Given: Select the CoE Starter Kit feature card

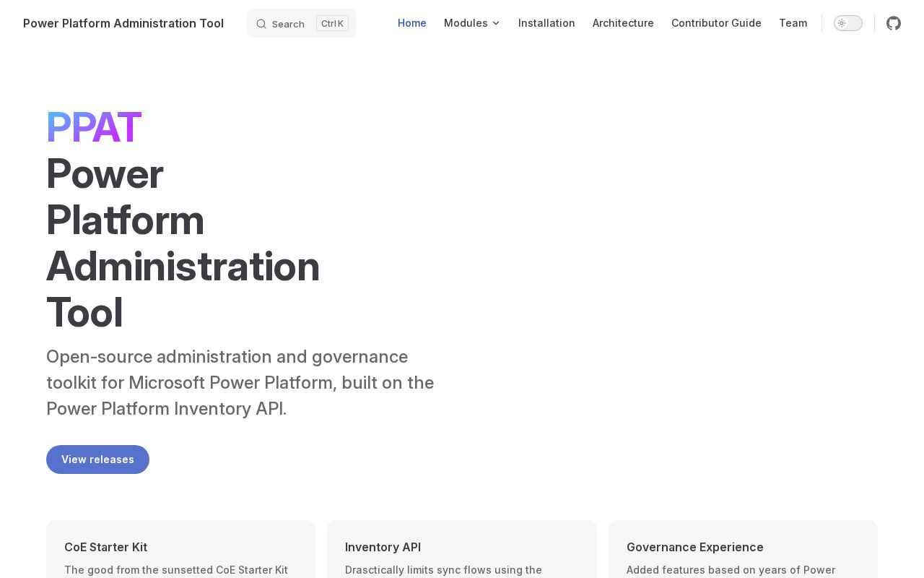Looking at the screenshot, I should click(180, 549).
